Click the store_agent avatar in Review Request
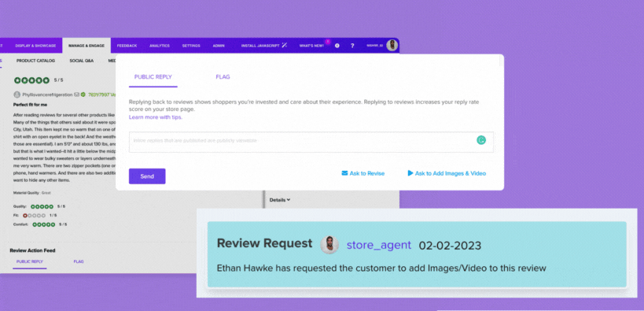Image resolution: width=644 pixels, height=311 pixels. coord(329,245)
